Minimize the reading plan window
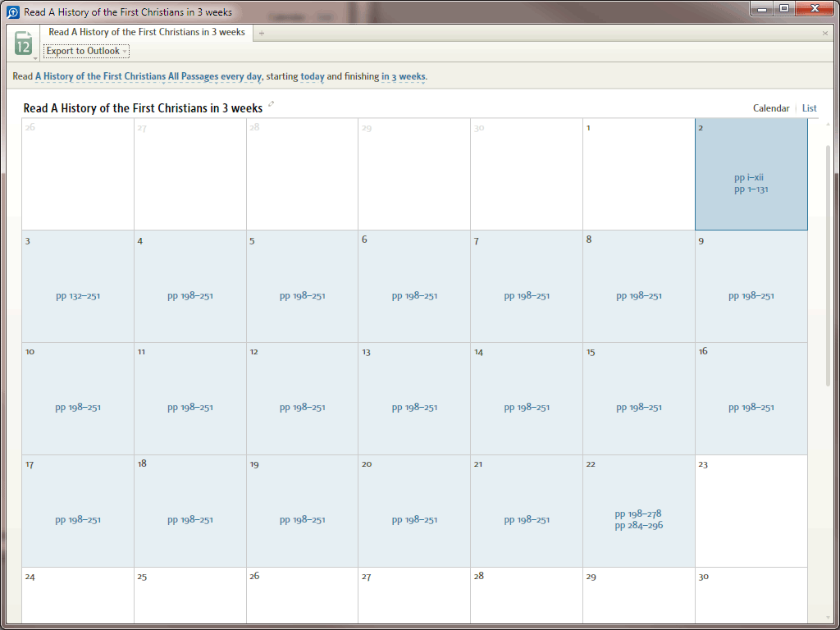 [762, 8]
